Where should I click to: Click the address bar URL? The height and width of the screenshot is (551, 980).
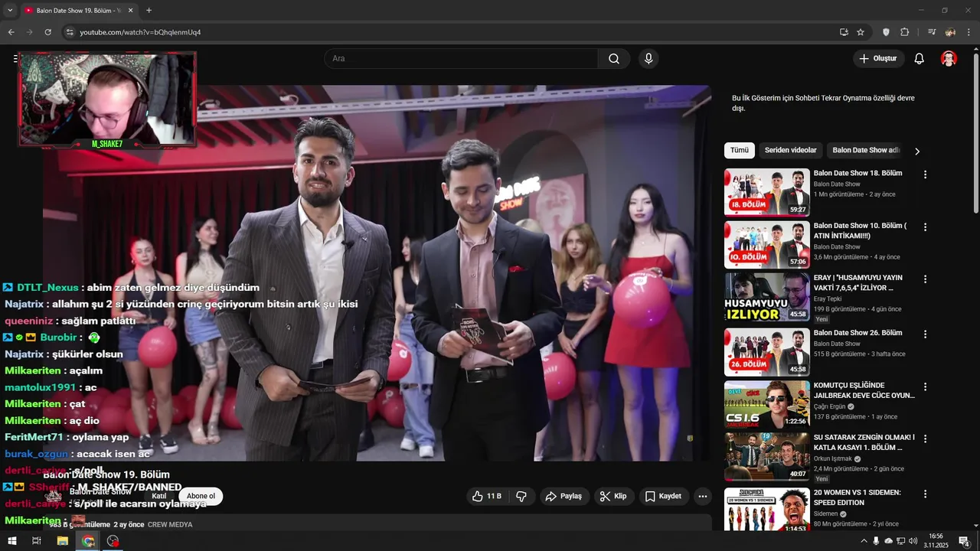coord(140,32)
